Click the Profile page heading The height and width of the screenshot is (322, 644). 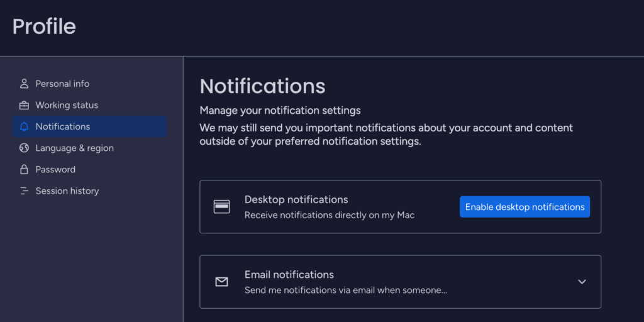coord(45,26)
